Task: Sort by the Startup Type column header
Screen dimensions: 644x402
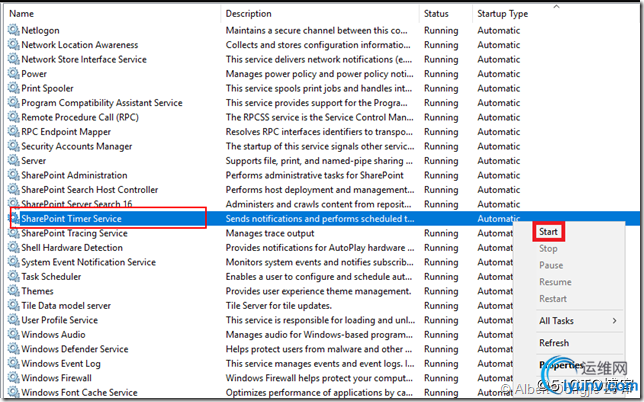Action: 503,14
